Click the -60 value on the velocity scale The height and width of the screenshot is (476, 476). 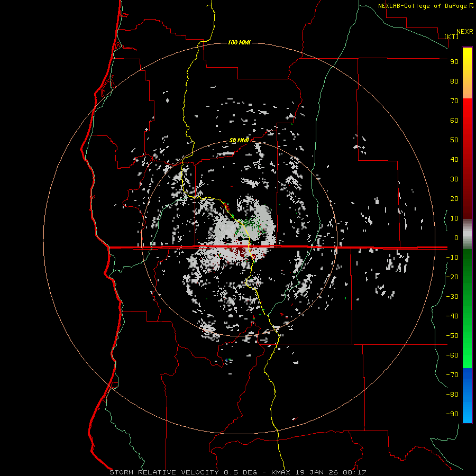click(452, 355)
